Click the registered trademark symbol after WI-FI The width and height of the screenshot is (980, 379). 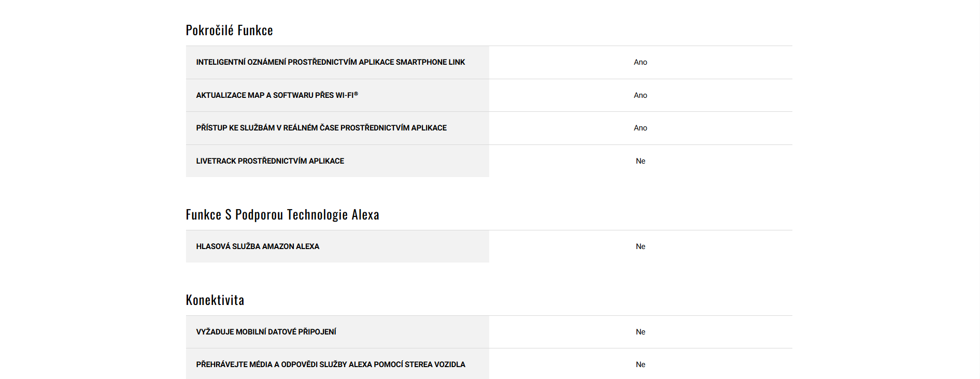356,94
